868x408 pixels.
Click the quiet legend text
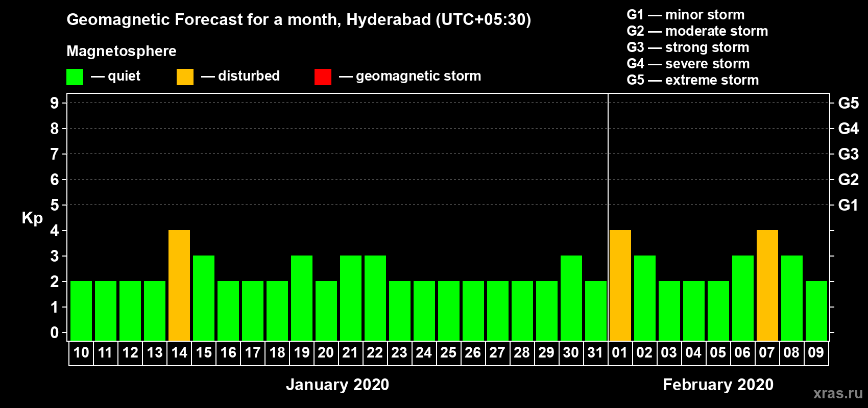(x=124, y=76)
